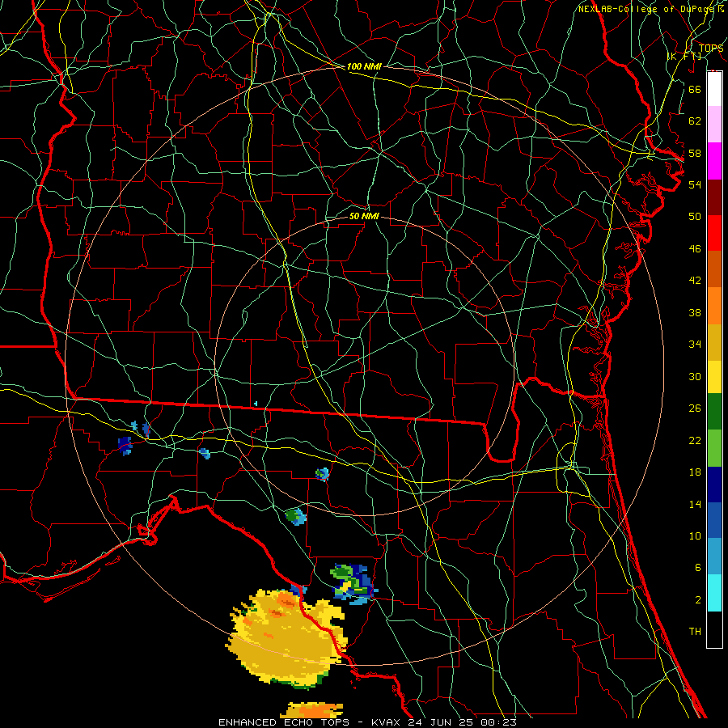Click the 6 scale label
This screenshot has width=728, height=728.
698,568
